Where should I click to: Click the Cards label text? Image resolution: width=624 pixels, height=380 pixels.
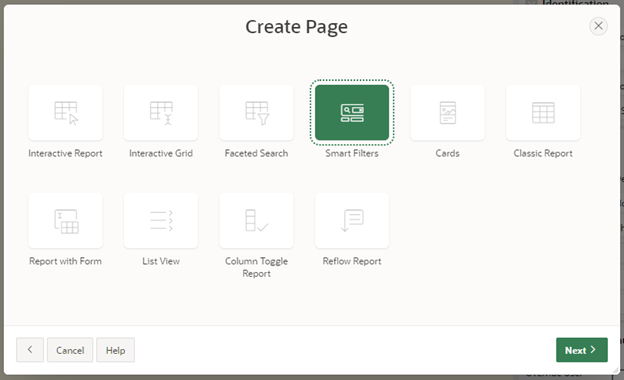(x=447, y=153)
